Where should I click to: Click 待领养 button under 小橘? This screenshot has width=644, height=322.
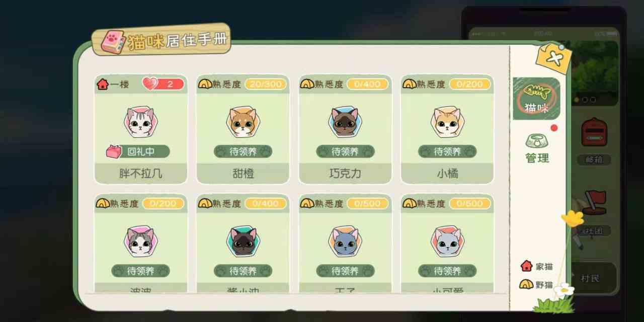pos(447,151)
